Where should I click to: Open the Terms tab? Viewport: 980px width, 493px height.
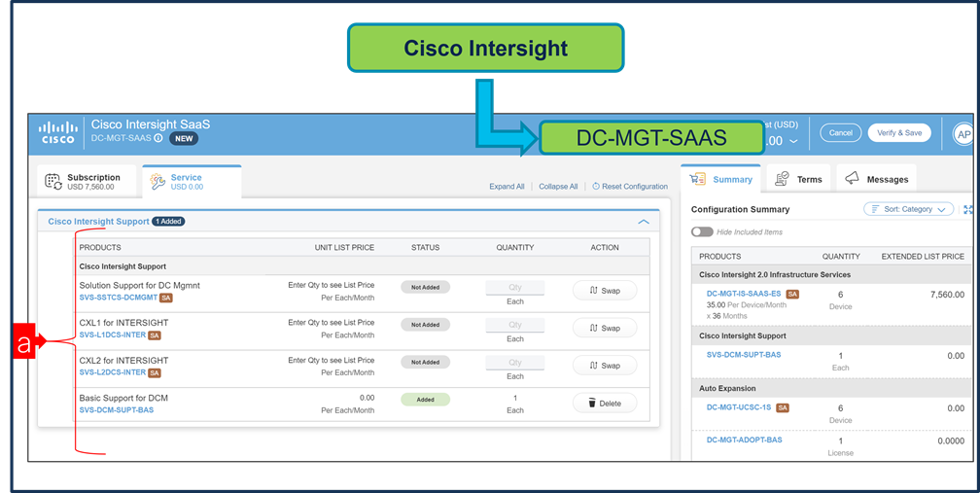pos(798,179)
